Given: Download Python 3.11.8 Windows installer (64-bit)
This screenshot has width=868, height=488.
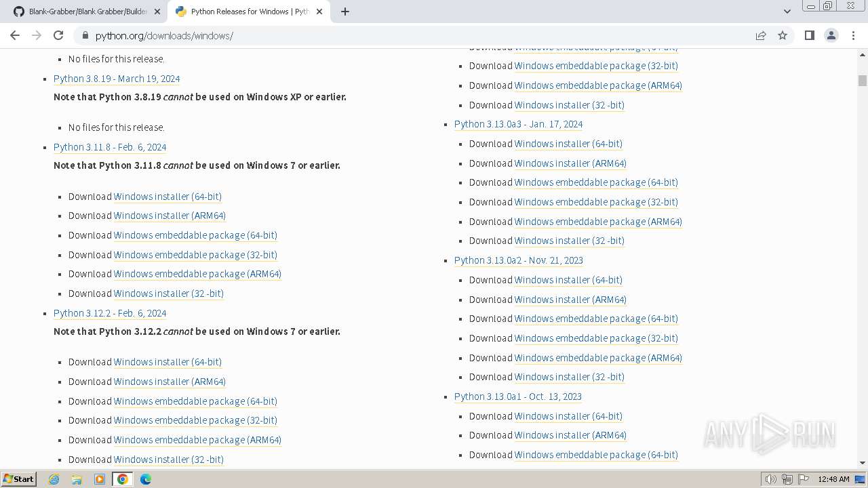Looking at the screenshot, I should (167, 197).
